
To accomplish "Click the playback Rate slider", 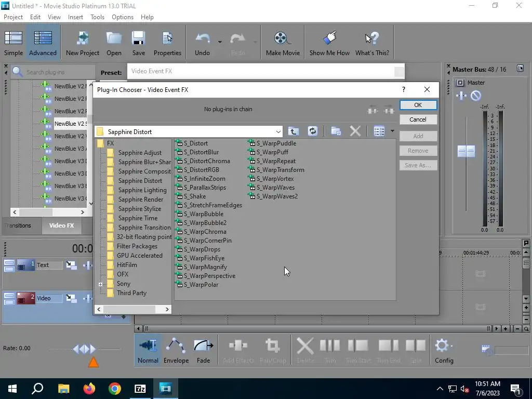I will tap(85, 349).
